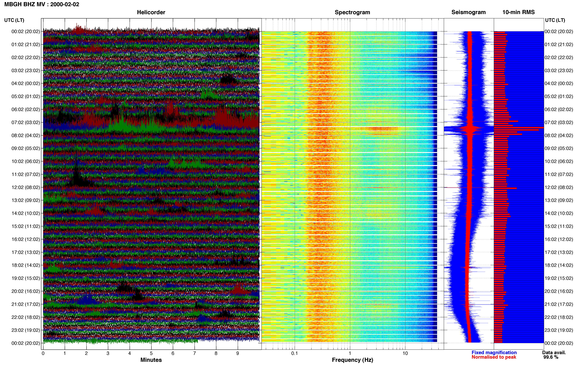
Task: Click the '0.1' frequency tick label
Action: tap(295, 353)
